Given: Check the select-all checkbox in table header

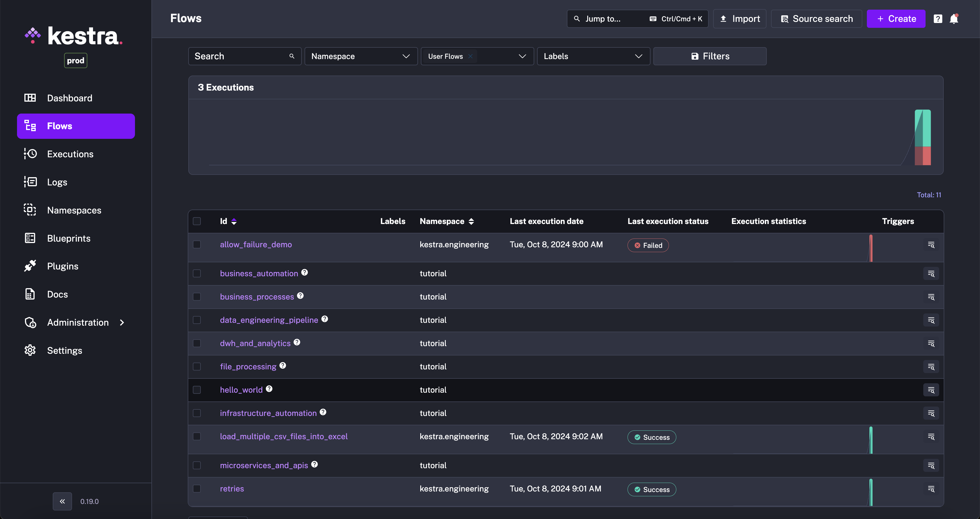Looking at the screenshot, I should click(197, 221).
